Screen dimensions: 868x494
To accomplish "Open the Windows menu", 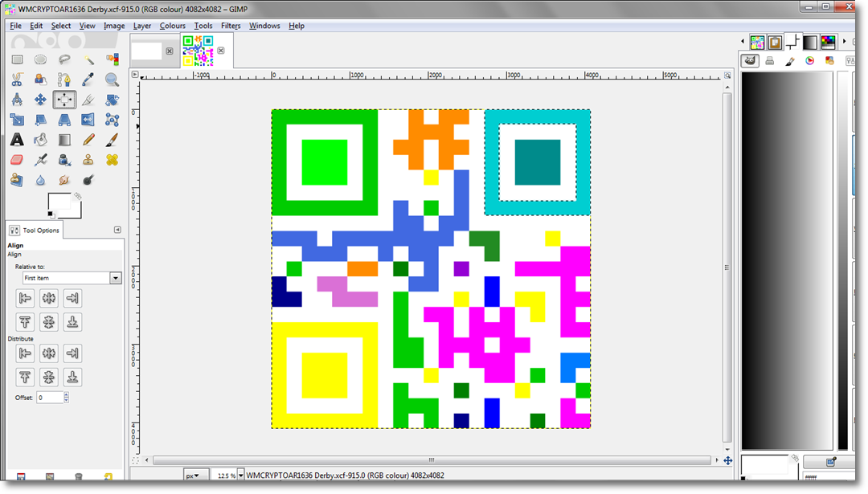I will [x=264, y=26].
